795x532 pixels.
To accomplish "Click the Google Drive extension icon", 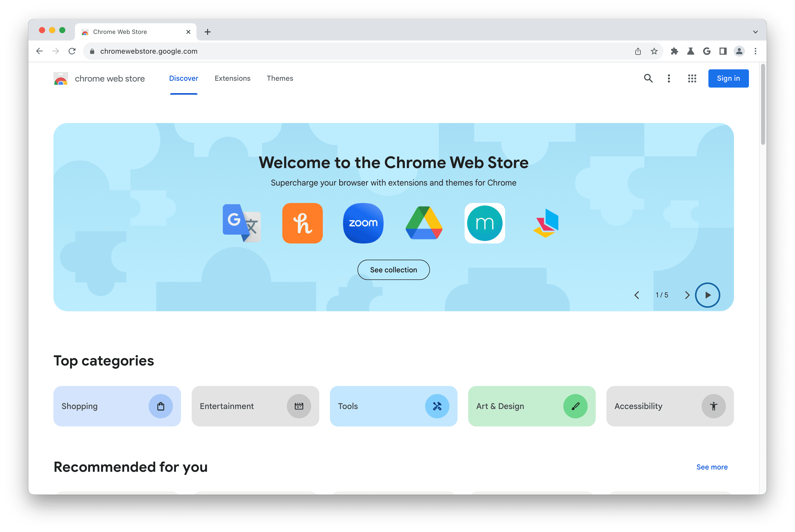I will point(424,223).
